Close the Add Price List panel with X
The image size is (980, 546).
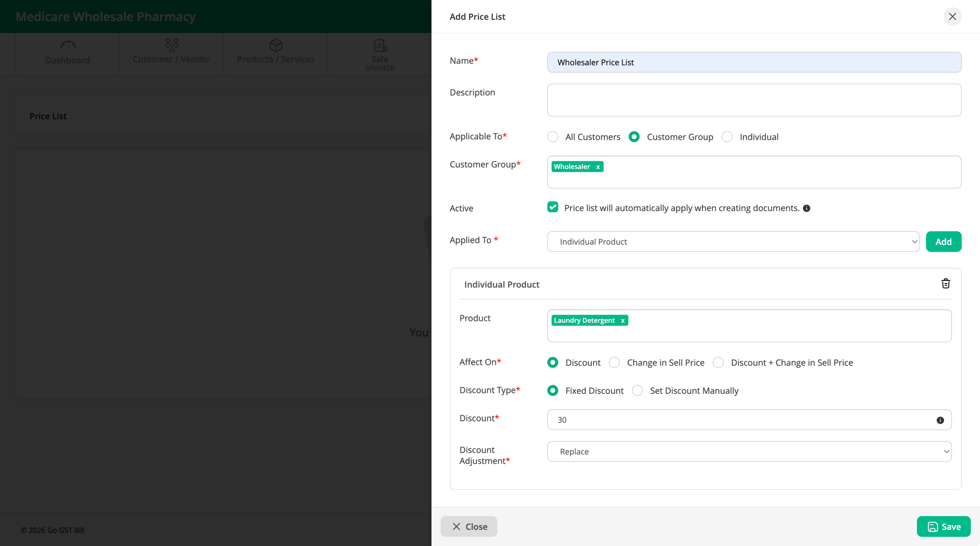pyautogui.click(x=952, y=16)
